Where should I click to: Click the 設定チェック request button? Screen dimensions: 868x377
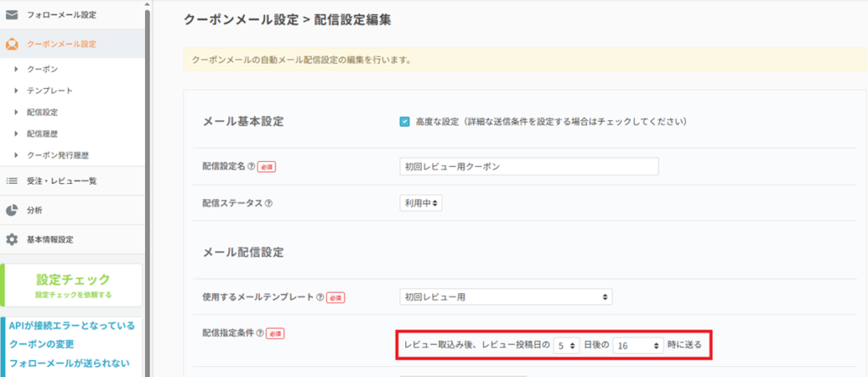[x=73, y=285]
